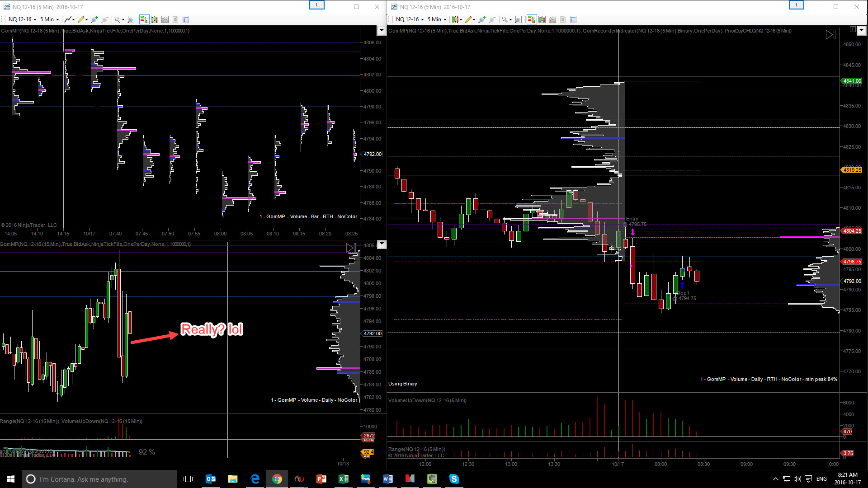Open the NQ 12-16 instrument dropdown in left window
Viewport: 868px width, 488px height.
tap(22, 19)
